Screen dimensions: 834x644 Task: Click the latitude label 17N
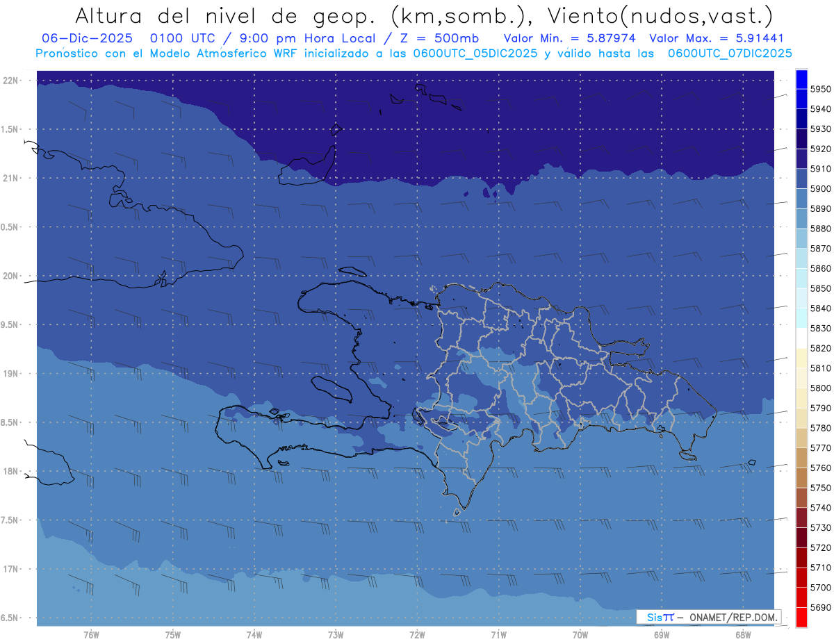[x=12, y=569]
